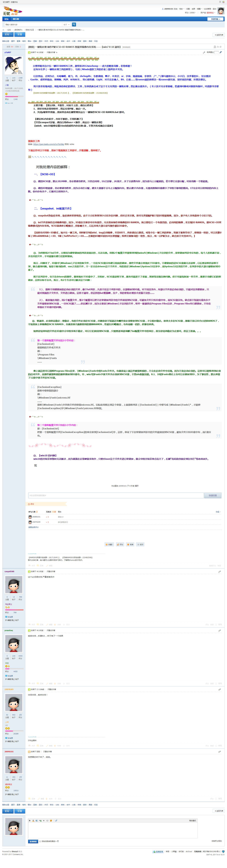Click the blue search magnifier icon
227x868 pixels.
pyautogui.click(x=74, y=25)
